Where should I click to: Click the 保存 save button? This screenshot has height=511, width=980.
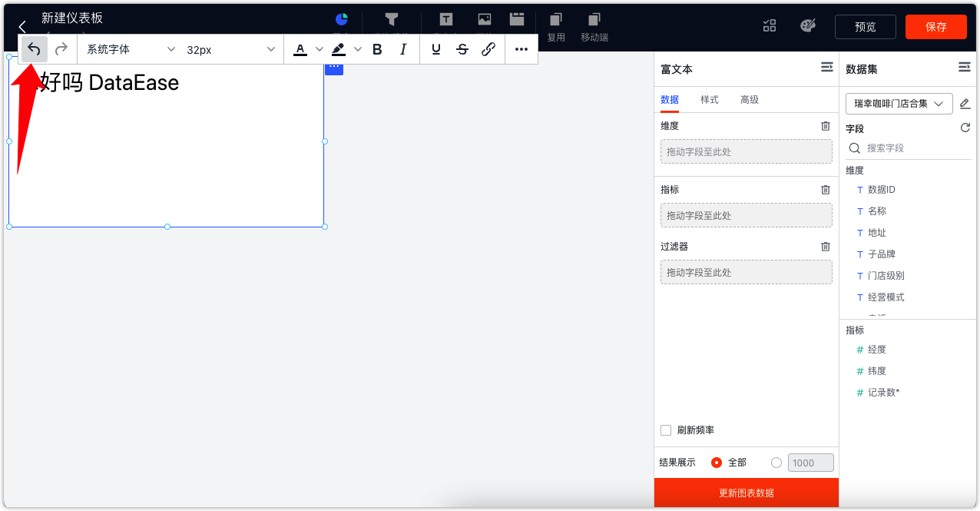(935, 25)
